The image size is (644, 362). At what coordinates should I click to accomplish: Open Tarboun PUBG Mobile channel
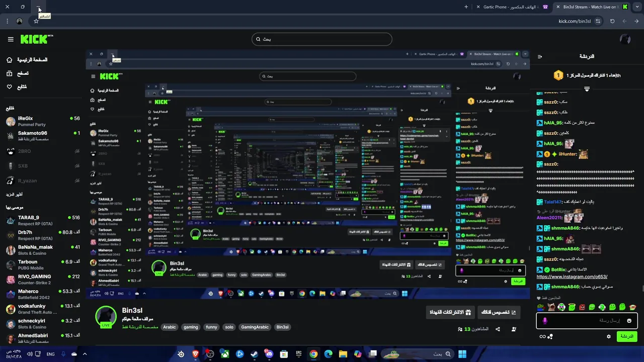[x=42, y=264]
